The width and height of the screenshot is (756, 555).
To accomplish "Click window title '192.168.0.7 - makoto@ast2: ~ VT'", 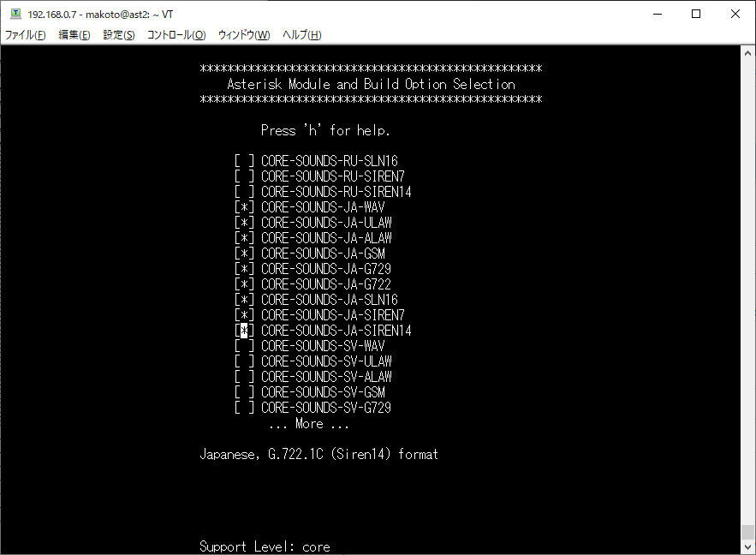I will click(x=100, y=15).
